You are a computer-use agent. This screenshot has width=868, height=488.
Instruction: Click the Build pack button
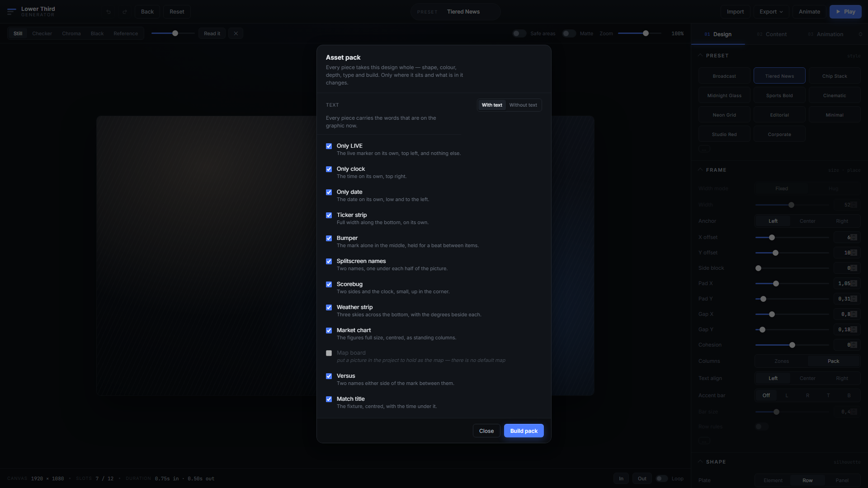(524, 431)
